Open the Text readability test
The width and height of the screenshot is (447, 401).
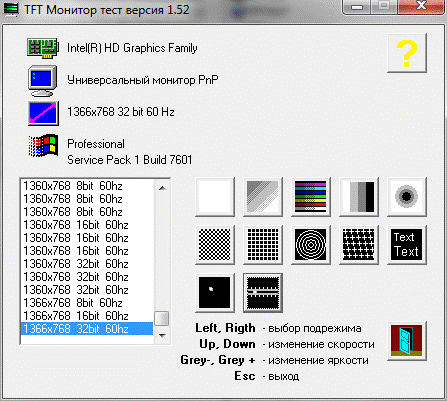[x=407, y=245]
